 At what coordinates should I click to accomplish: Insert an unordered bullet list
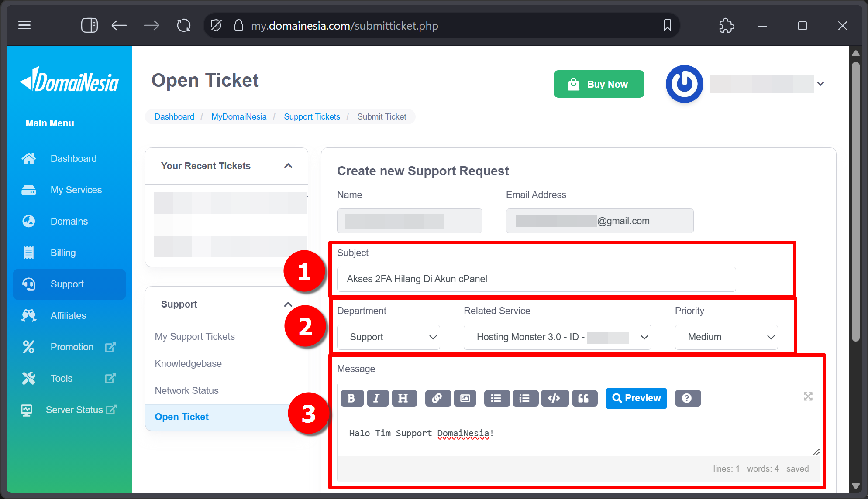coord(496,398)
